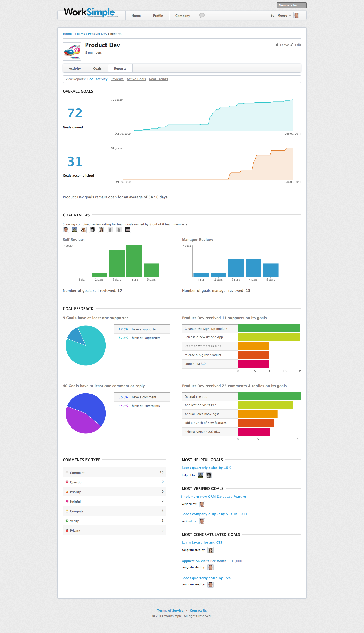This screenshot has width=364, height=633.
Task: Open the Company menu item
Action: [x=183, y=16]
